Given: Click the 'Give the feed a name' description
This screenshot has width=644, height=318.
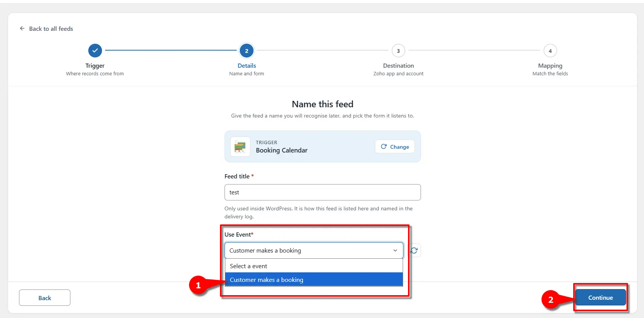Looking at the screenshot, I should (322, 116).
